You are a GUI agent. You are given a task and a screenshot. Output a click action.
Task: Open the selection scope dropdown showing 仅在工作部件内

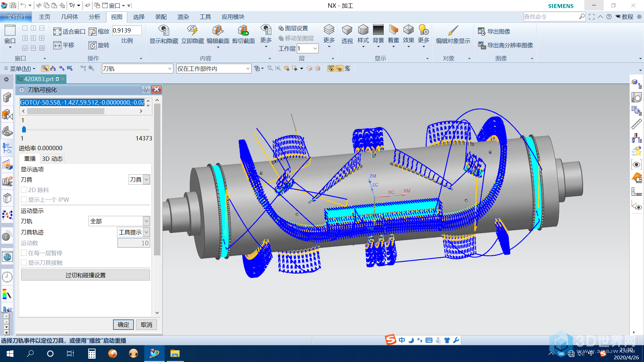214,68
